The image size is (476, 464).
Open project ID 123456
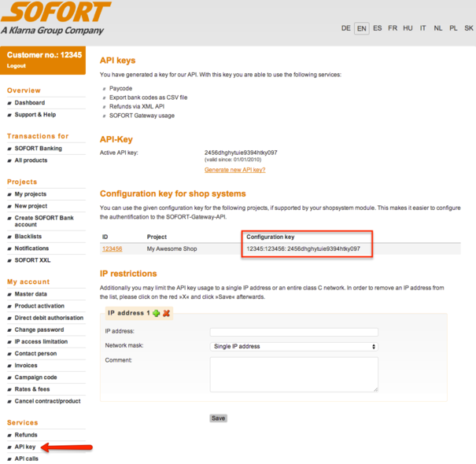(x=112, y=249)
